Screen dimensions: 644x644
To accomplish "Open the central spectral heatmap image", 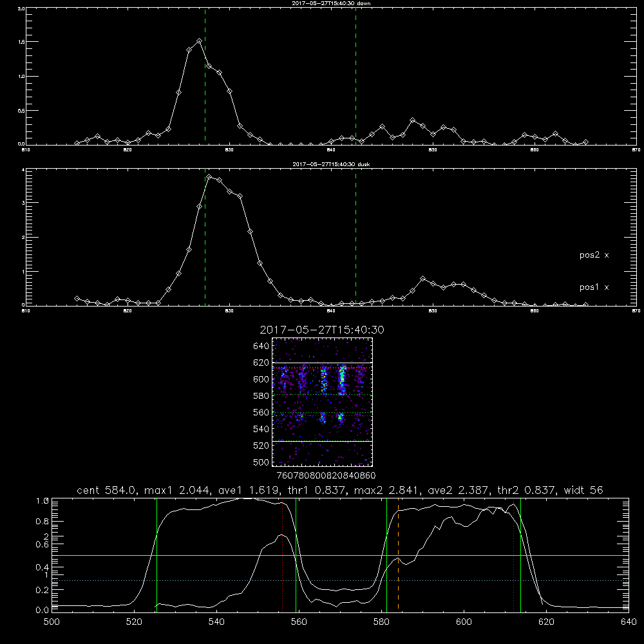I will (x=323, y=402).
